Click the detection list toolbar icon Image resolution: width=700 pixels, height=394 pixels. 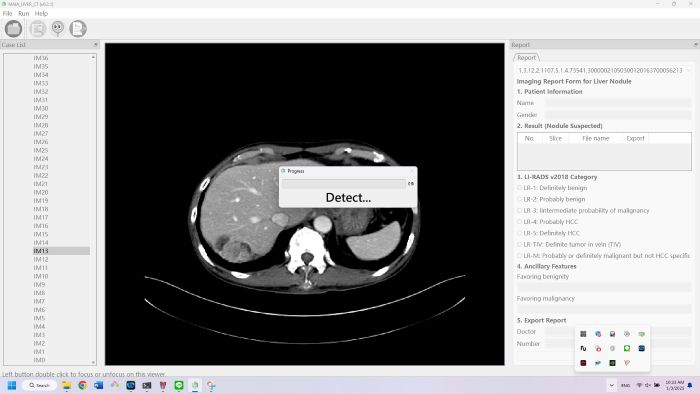point(38,29)
